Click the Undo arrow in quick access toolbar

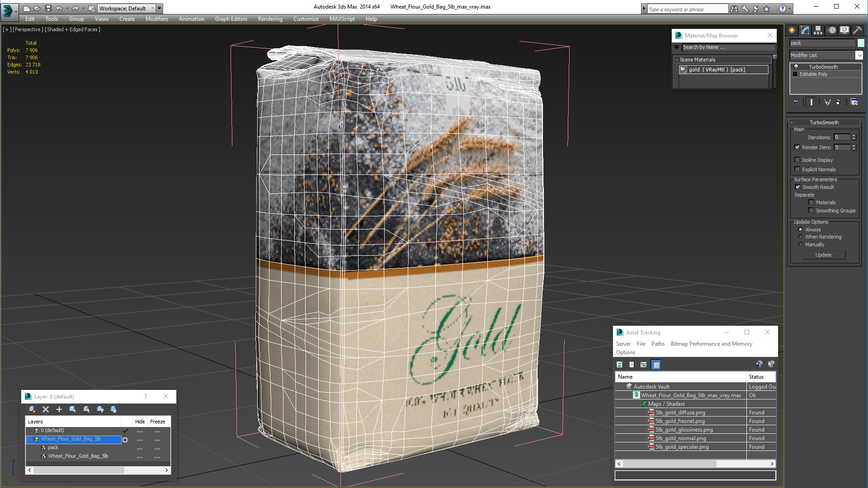[x=59, y=8]
